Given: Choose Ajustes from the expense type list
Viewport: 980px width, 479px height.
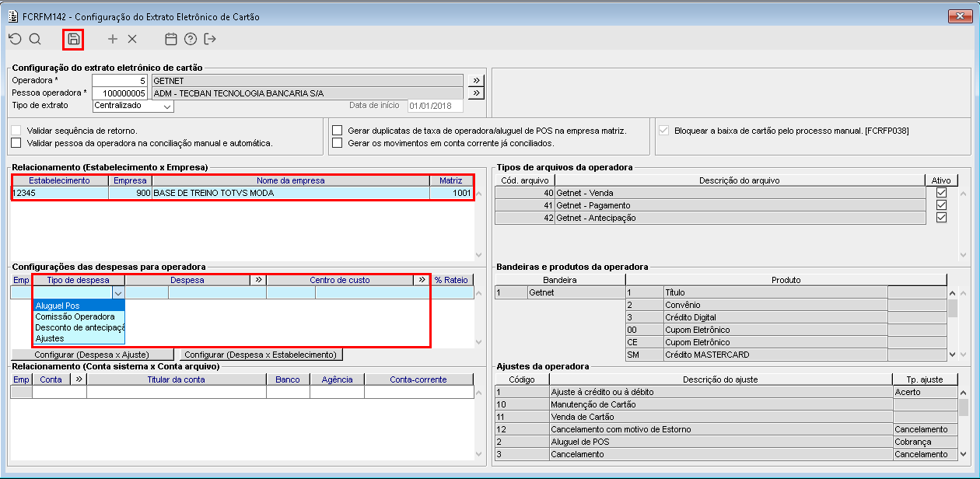Looking at the screenshot, I should pyautogui.click(x=78, y=338).
